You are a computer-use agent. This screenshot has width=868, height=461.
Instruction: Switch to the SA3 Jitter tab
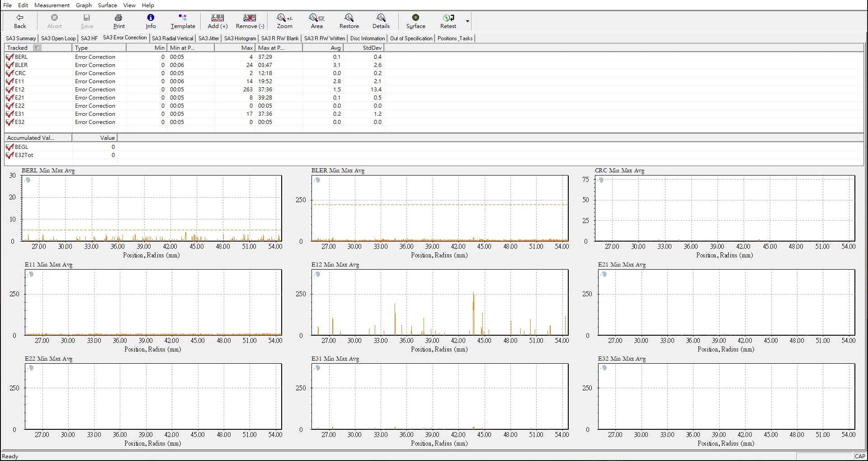[208, 38]
